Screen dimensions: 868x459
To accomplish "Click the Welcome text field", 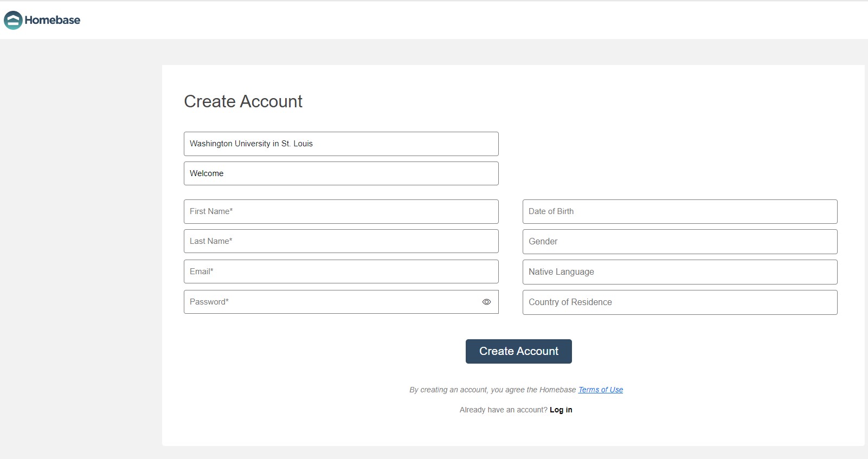I will [340, 173].
